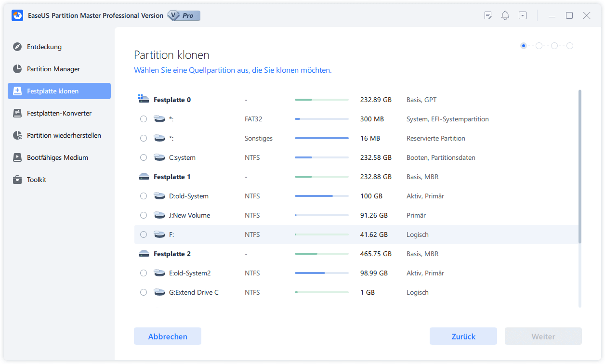Click the Festplatte 2 disk icon
This screenshot has width=605, height=364.
point(144,254)
